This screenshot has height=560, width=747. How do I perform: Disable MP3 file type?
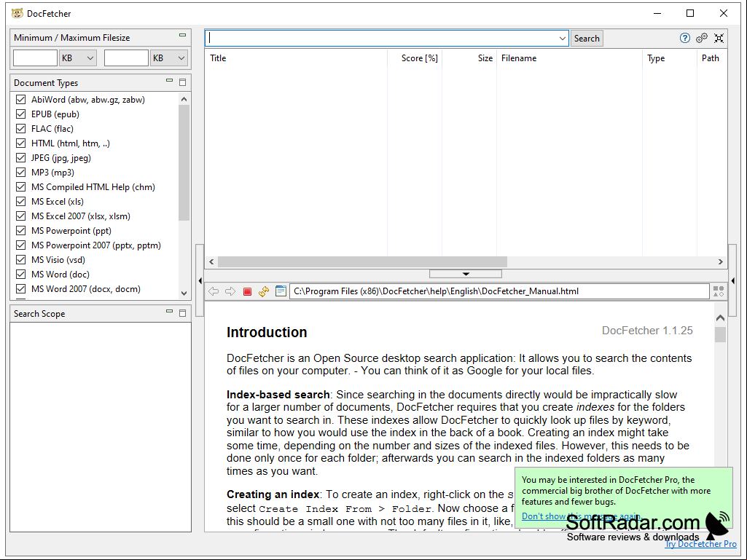[20, 173]
